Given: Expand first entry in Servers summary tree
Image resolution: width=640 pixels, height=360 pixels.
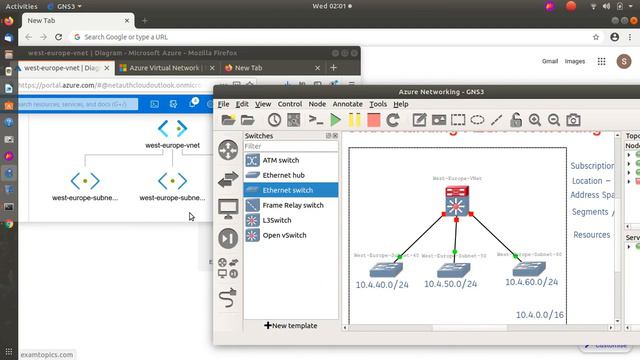Looking at the screenshot, I should [629, 247].
